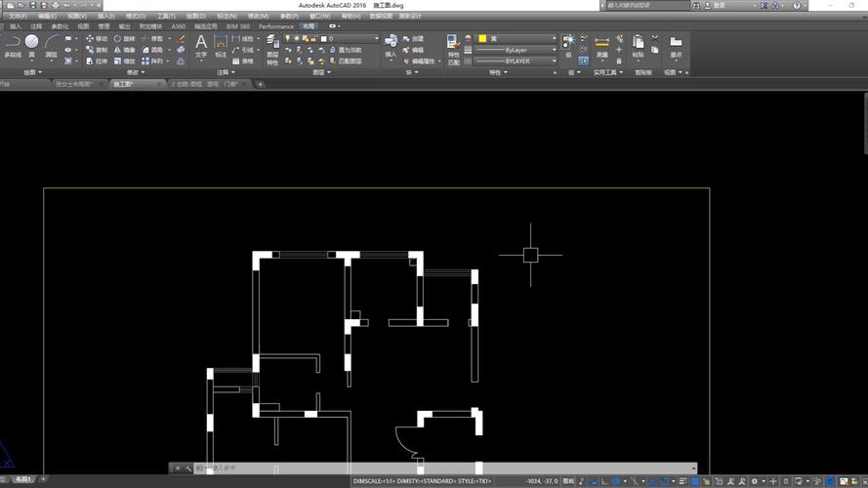Click the Paste (粘贴) clipboard icon
868x488 pixels.
pyautogui.click(x=638, y=45)
